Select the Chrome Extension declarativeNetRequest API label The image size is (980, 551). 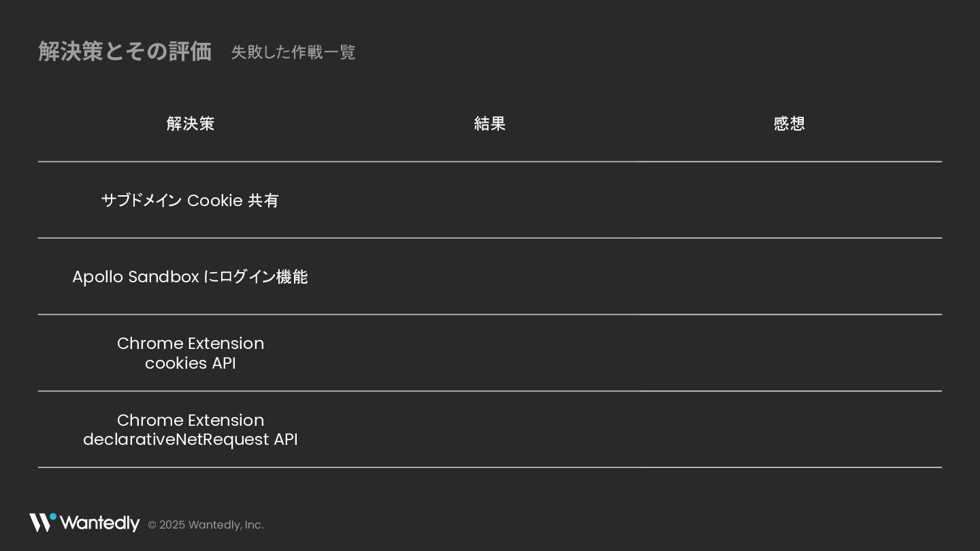[191, 430]
